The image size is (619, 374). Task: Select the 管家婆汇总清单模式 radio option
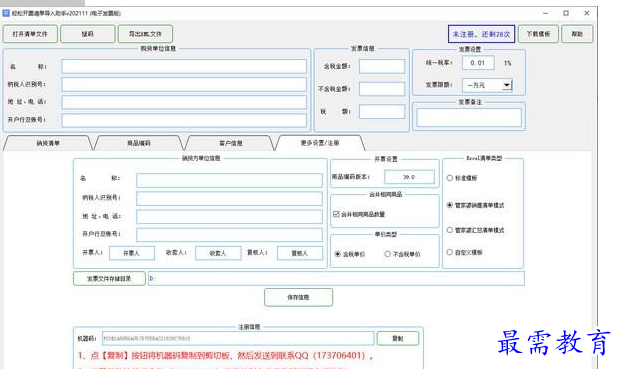pyautogui.click(x=450, y=230)
